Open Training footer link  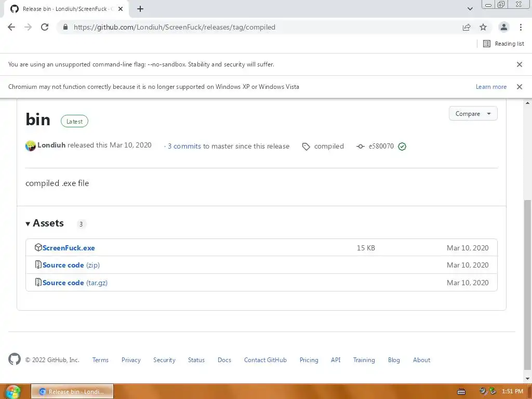tap(364, 360)
